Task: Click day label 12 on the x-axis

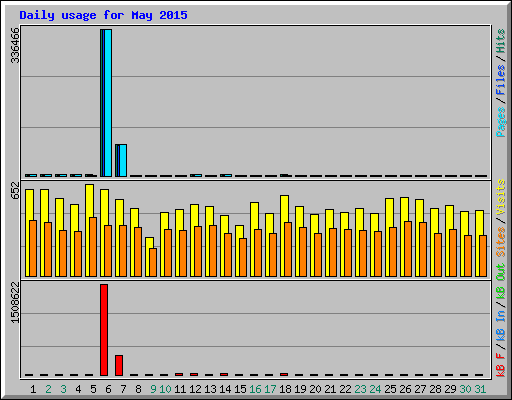Action: click(x=195, y=389)
